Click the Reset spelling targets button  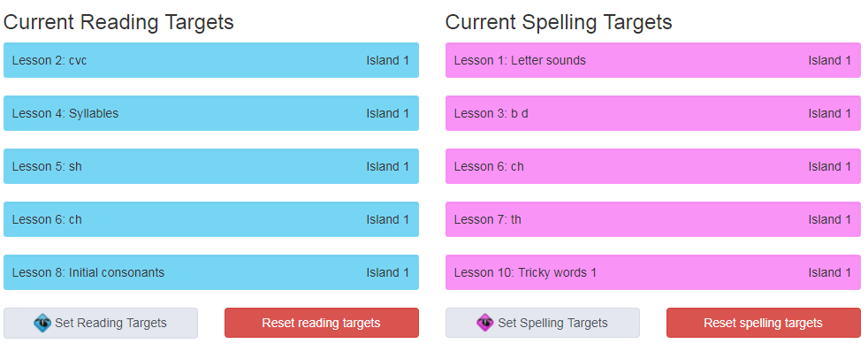click(764, 323)
